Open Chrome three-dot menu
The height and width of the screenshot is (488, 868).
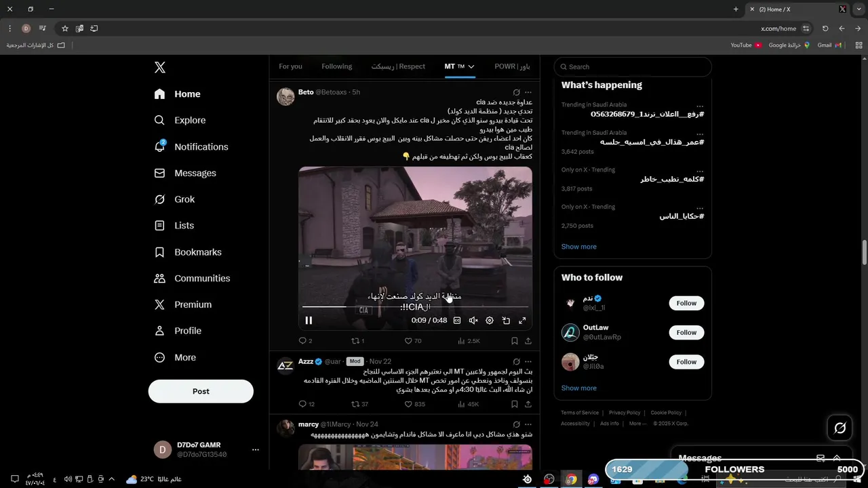9,28
